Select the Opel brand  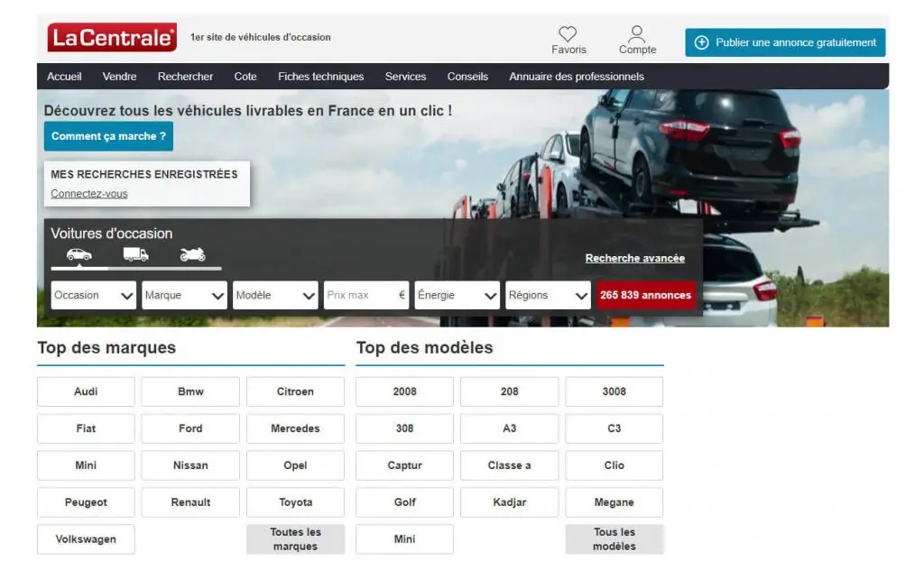(x=295, y=465)
